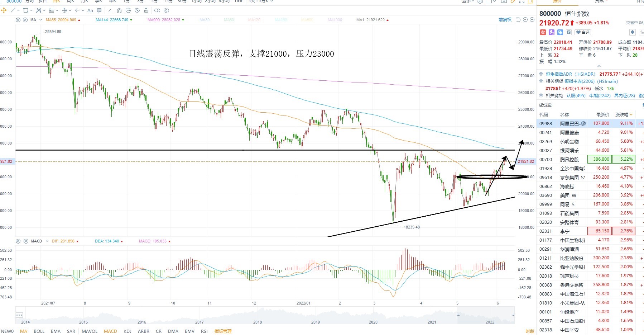Select the rectangle shape drawing tool

25,10
